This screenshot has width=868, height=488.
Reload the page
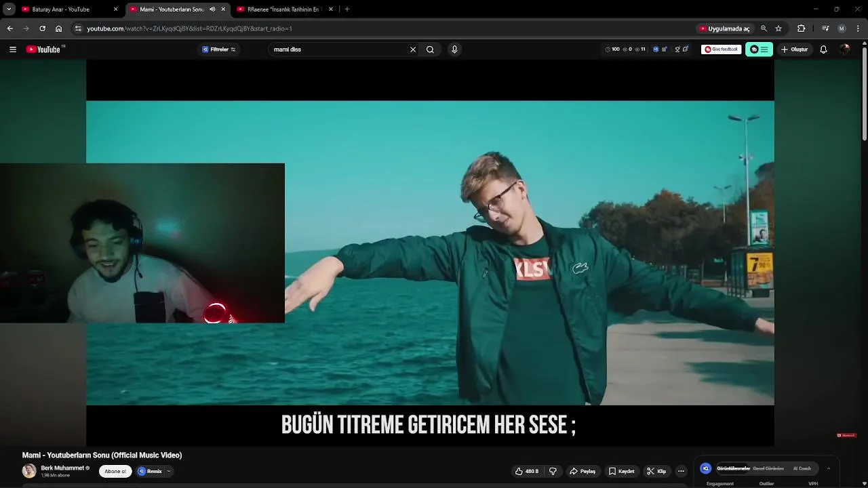point(42,28)
